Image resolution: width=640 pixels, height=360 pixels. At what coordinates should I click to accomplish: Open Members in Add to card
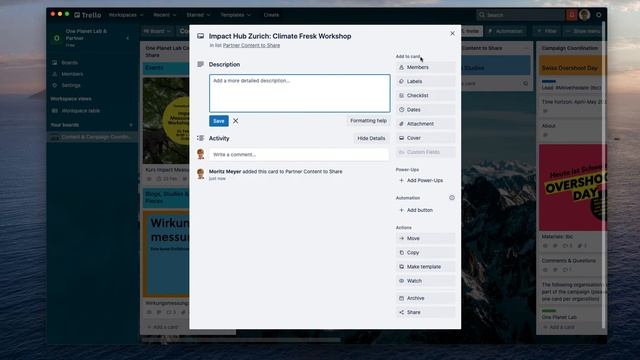coord(425,67)
